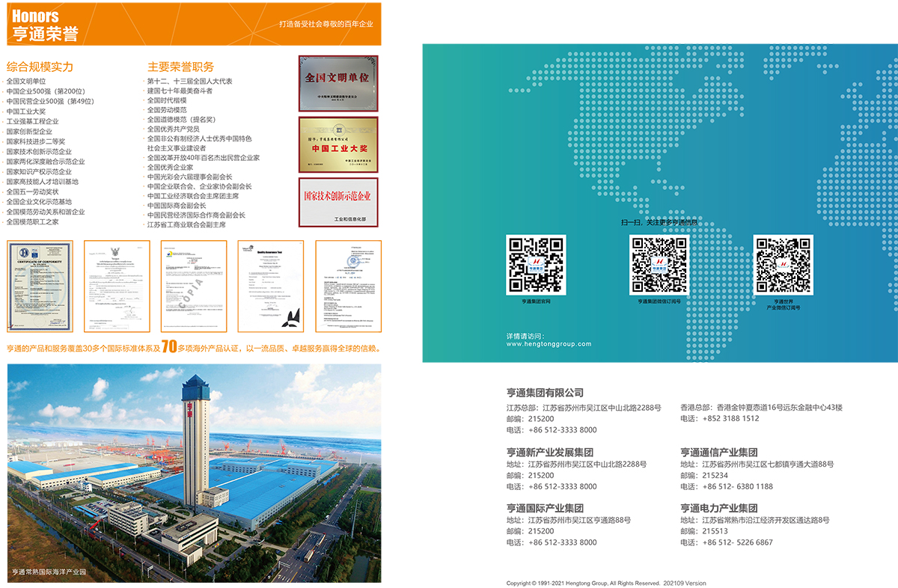Click the 中国工业大奖 gold plaque image
The width and height of the screenshot is (898, 588).
(x=338, y=144)
